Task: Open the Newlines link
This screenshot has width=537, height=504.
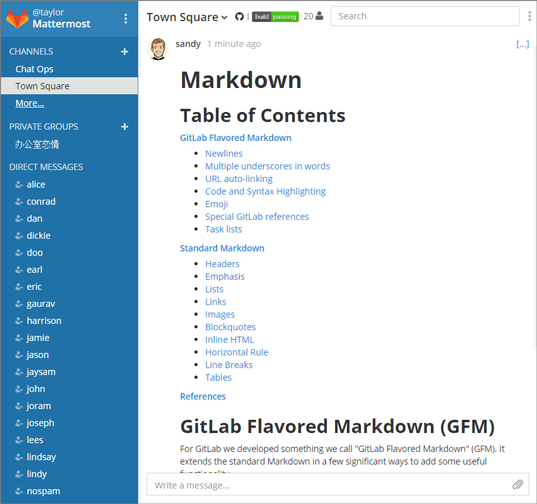Action: click(x=224, y=153)
